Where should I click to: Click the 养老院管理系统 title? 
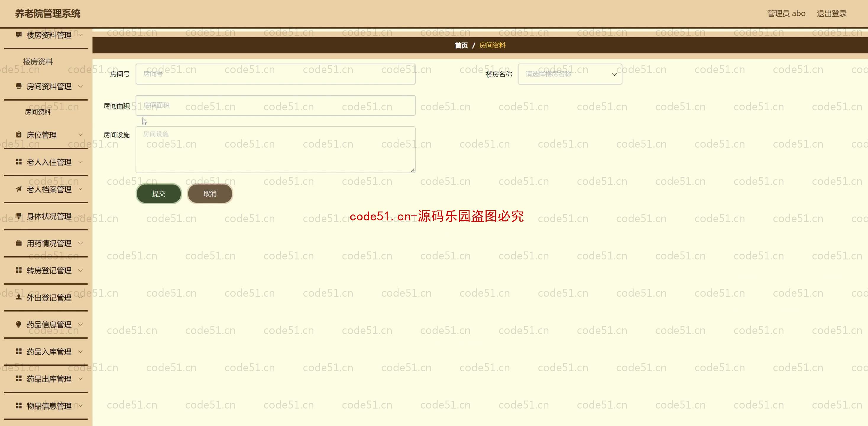pyautogui.click(x=48, y=14)
